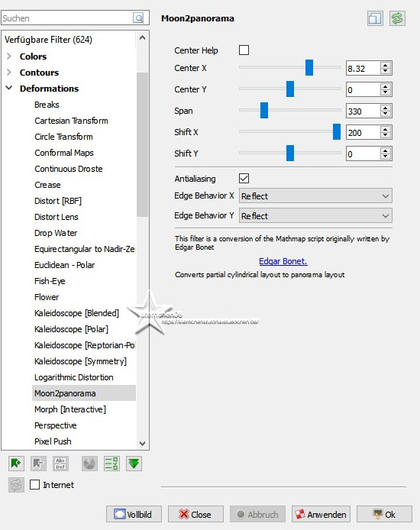Image resolution: width=420 pixels, height=530 pixels.
Task: Add current filter to favourites icon
Action: [16, 464]
